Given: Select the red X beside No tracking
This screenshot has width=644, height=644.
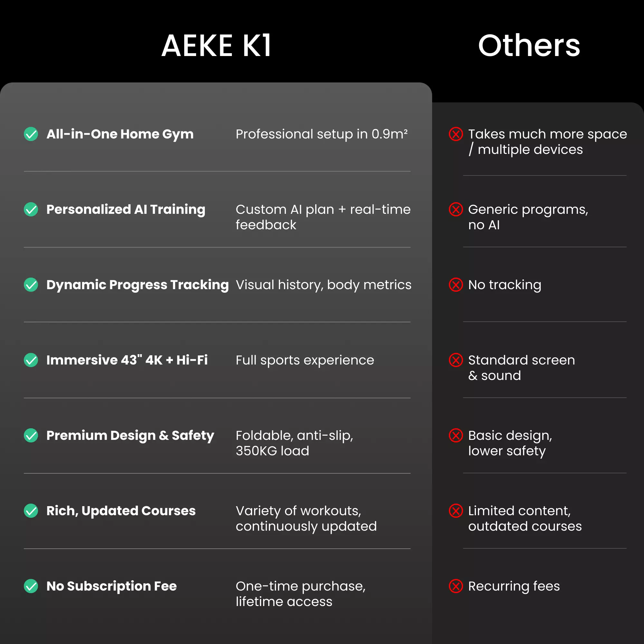Looking at the screenshot, I should tap(456, 285).
